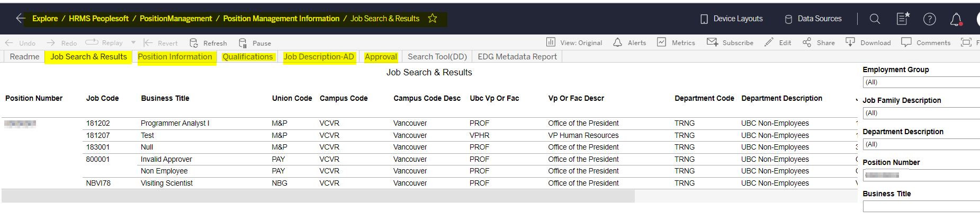Open Alerts for this view
The image size is (980, 218).
click(x=630, y=42)
